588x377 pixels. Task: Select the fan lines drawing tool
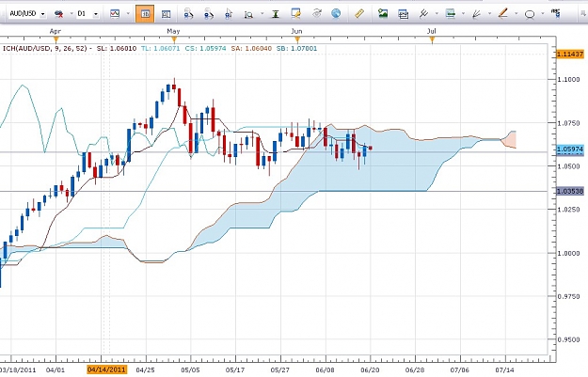coord(477,14)
